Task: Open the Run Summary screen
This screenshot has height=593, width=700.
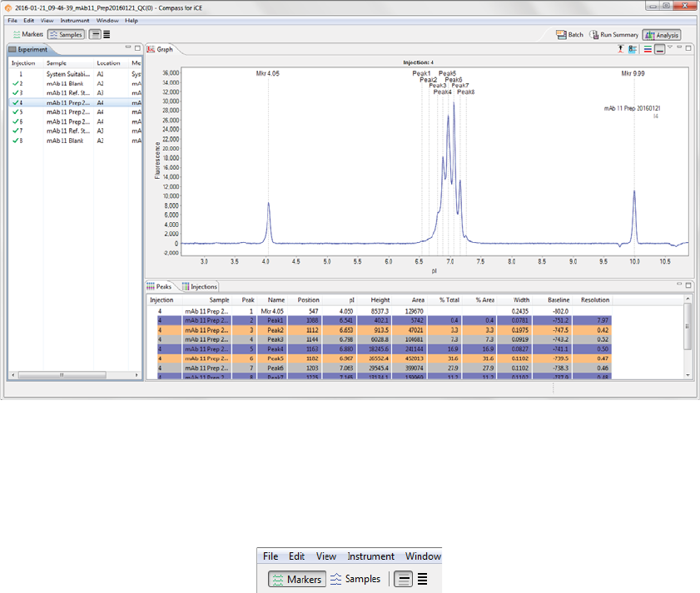Action: tap(614, 35)
